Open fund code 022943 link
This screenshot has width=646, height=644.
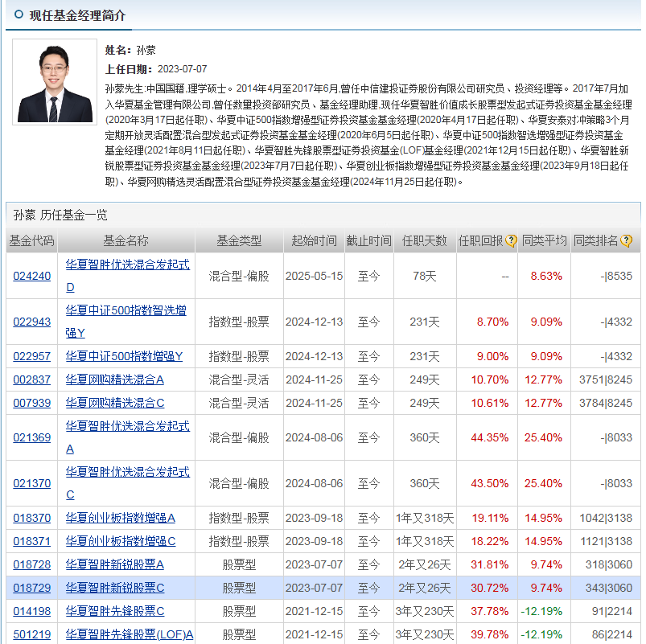[x=31, y=322]
